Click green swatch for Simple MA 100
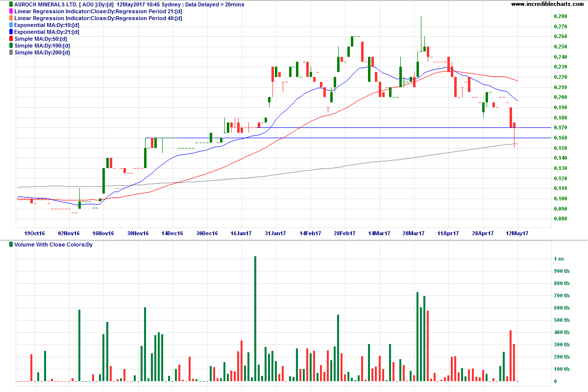Viewport: 588px width, 392px height. click(x=11, y=46)
